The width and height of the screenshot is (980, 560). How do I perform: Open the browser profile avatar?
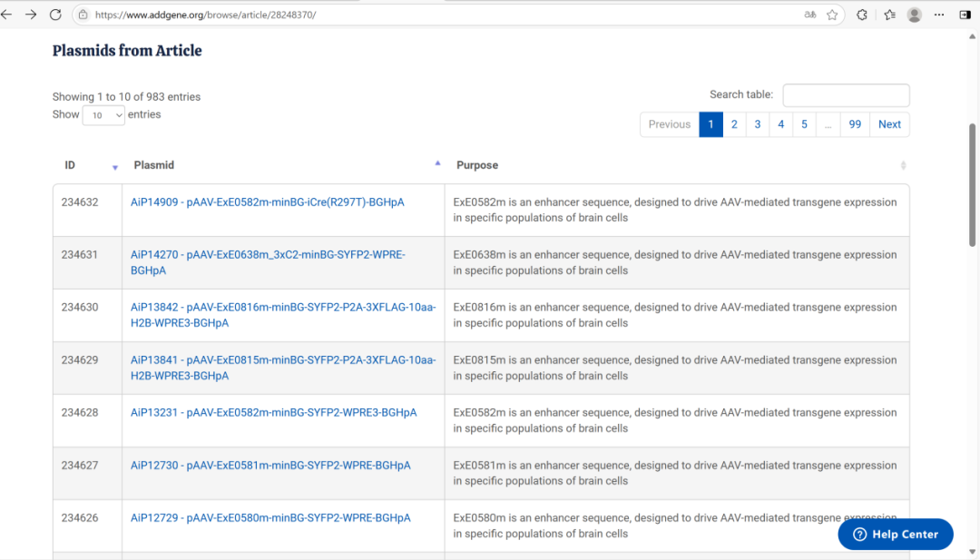click(x=915, y=15)
